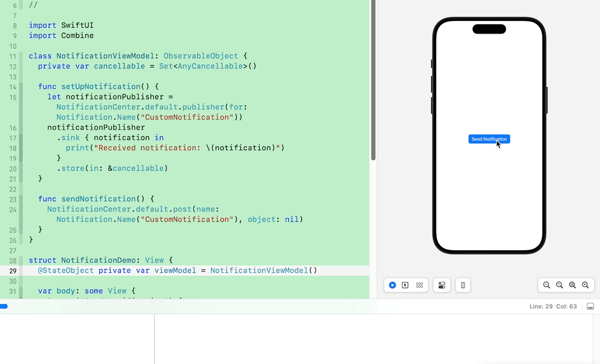Click '.store(in: &cancellable)' line
Screen dimensions: 600x364
(112, 168)
